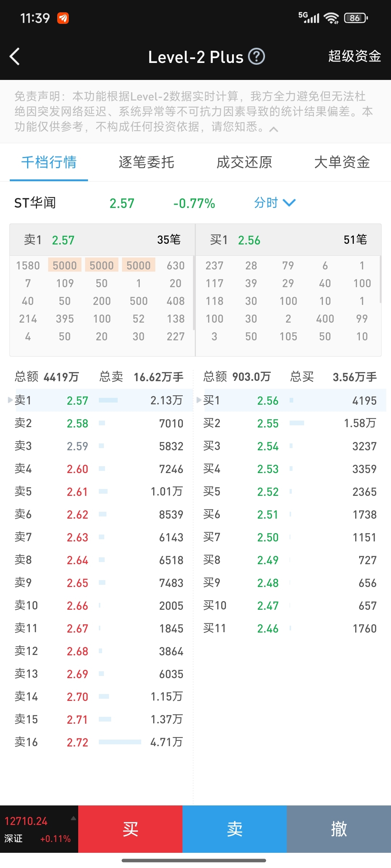
Task: Select 卖12 price 2.68 row
Action: click(99, 651)
